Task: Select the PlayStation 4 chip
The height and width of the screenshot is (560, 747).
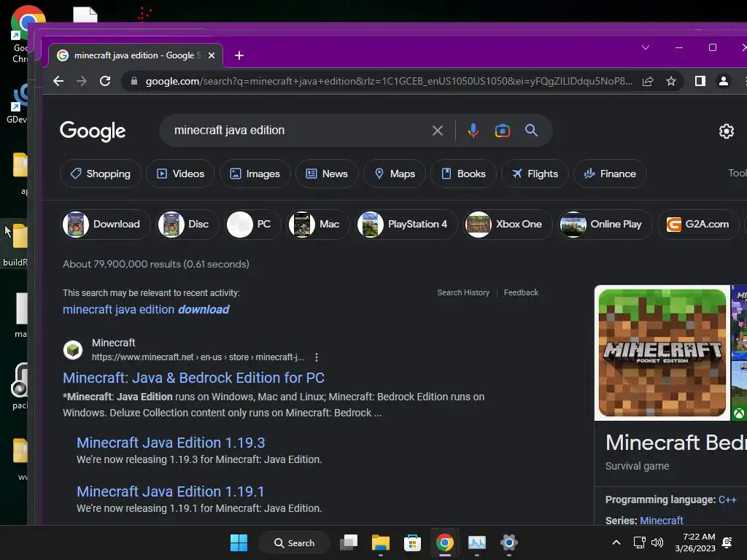Action: [x=407, y=225]
